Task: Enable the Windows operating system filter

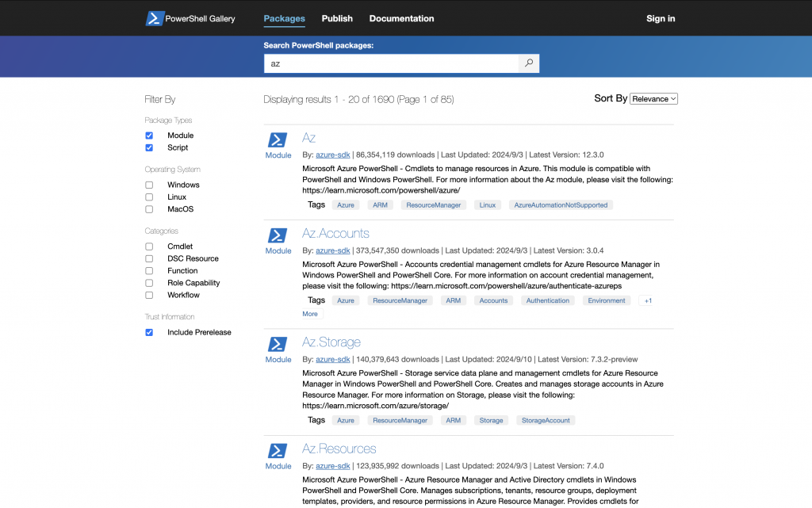Action: pyautogui.click(x=149, y=185)
